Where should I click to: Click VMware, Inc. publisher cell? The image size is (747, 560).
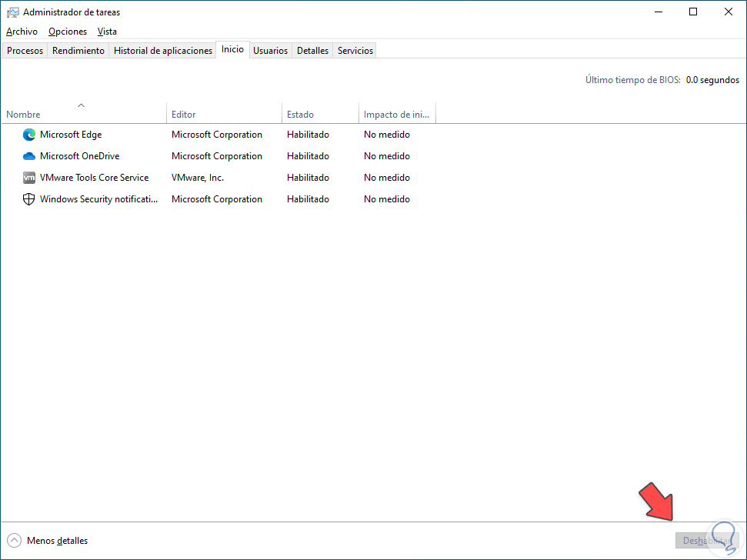[198, 178]
